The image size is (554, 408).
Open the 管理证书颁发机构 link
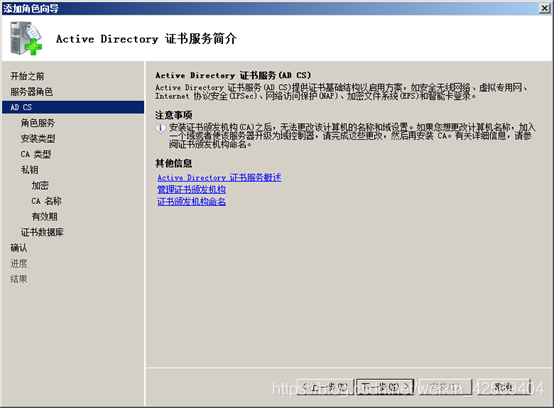point(191,189)
